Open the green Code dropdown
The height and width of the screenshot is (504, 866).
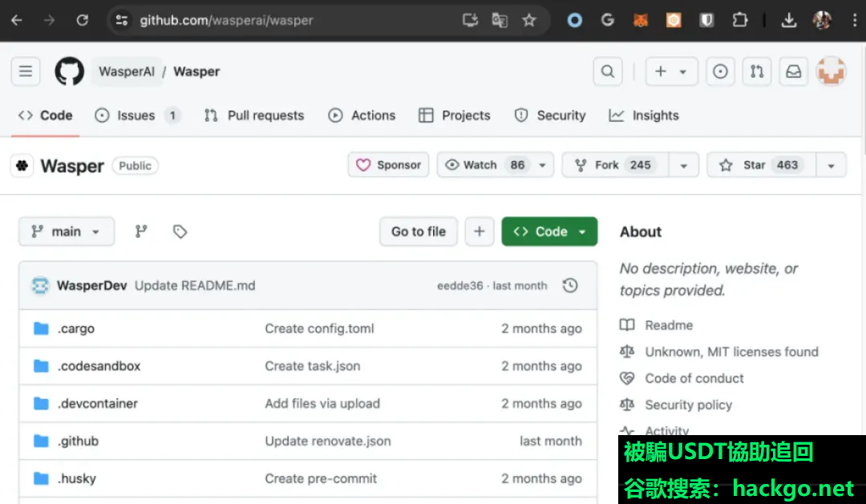pyautogui.click(x=549, y=232)
